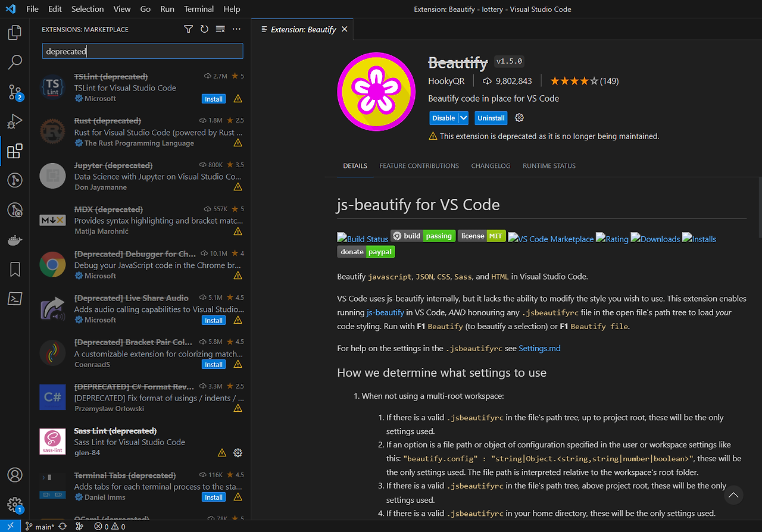The height and width of the screenshot is (532, 762).
Task: Click the remote window icon in status bar
Action: [x=10, y=526]
